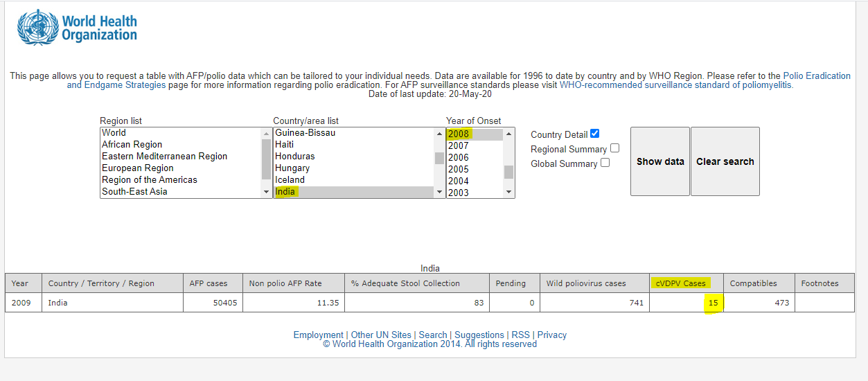
Task: Click the Pending column header
Action: pos(514,283)
